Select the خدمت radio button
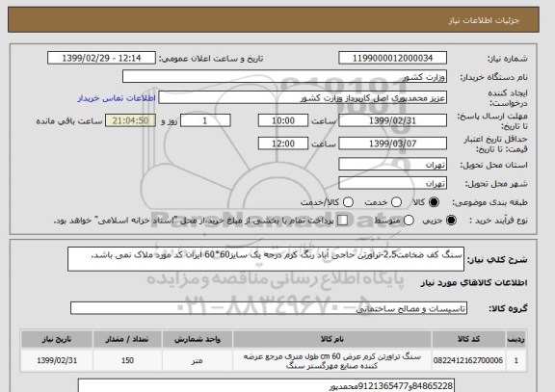 pyautogui.click(x=396, y=202)
